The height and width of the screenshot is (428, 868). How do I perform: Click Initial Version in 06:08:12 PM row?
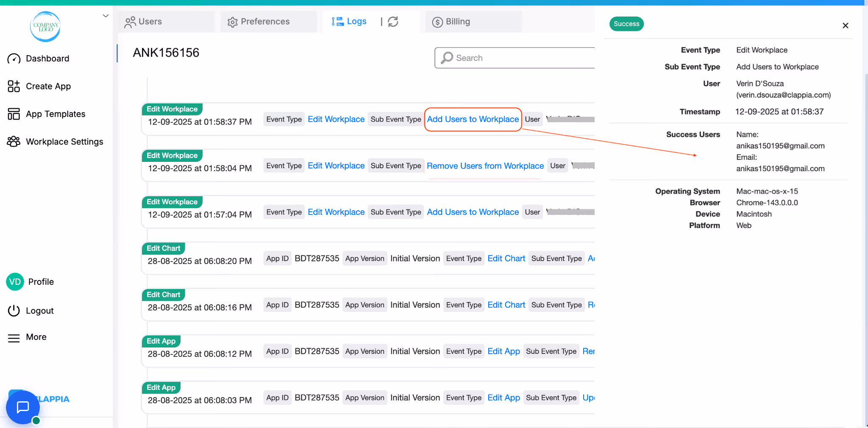click(x=415, y=351)
